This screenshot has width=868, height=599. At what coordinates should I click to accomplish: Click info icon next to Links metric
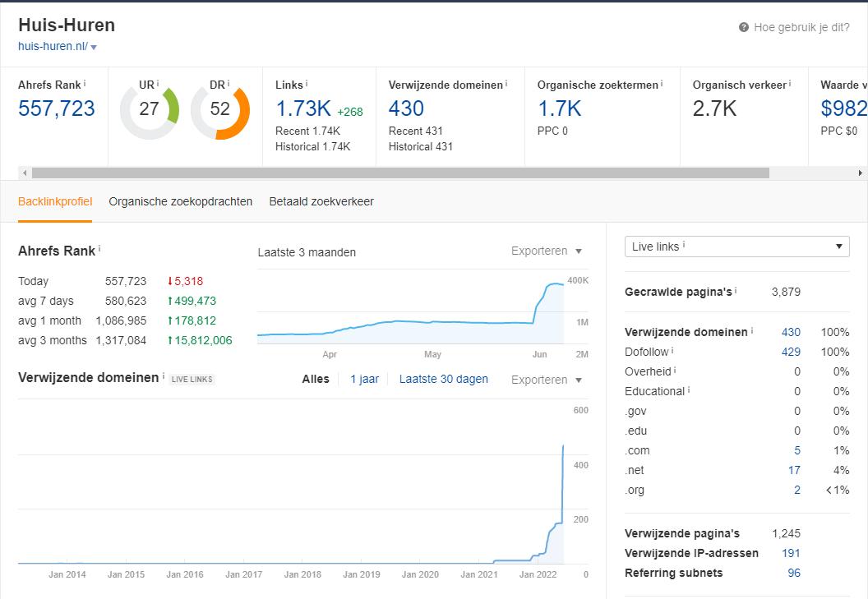coord(307,84)
